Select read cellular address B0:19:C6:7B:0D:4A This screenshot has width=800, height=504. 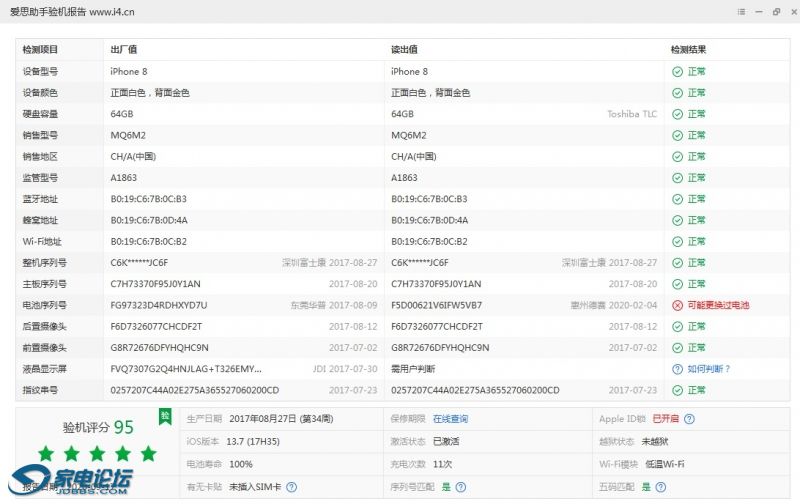(x=430, y=220)
